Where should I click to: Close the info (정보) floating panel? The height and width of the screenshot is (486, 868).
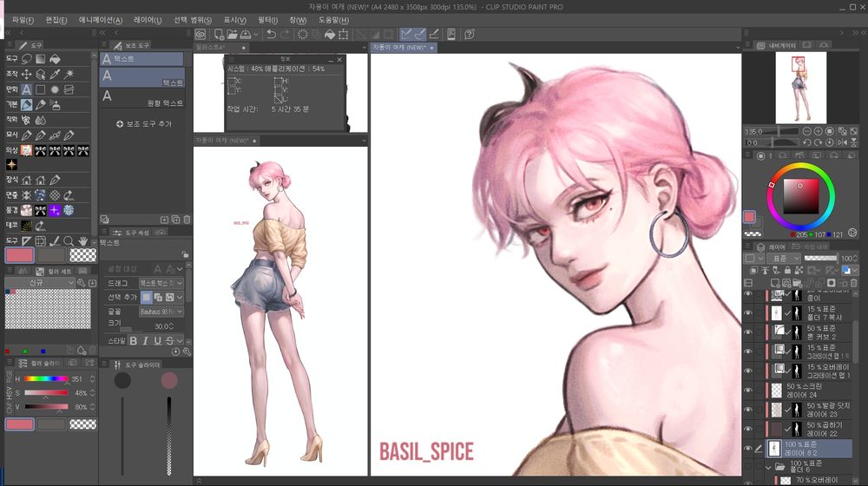pyautogui.click(x=339, y=59)
